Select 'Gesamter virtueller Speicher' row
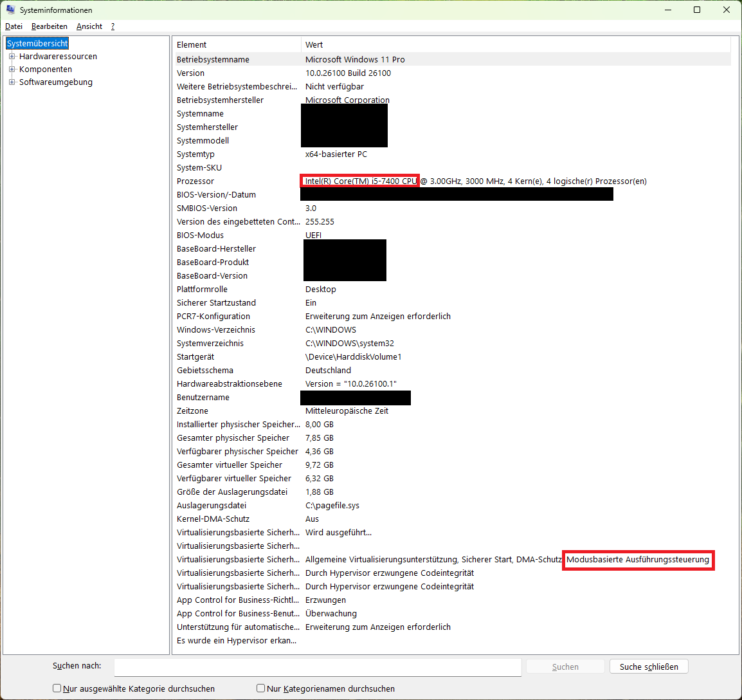 pyautogui.click(x=452, y=465)
